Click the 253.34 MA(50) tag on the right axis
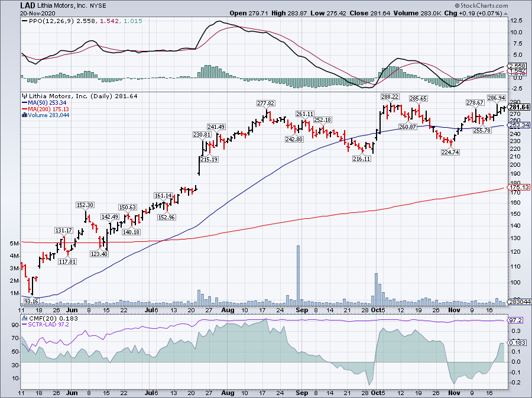The height and width of the screenshot is (398, 532). point(519,125)
